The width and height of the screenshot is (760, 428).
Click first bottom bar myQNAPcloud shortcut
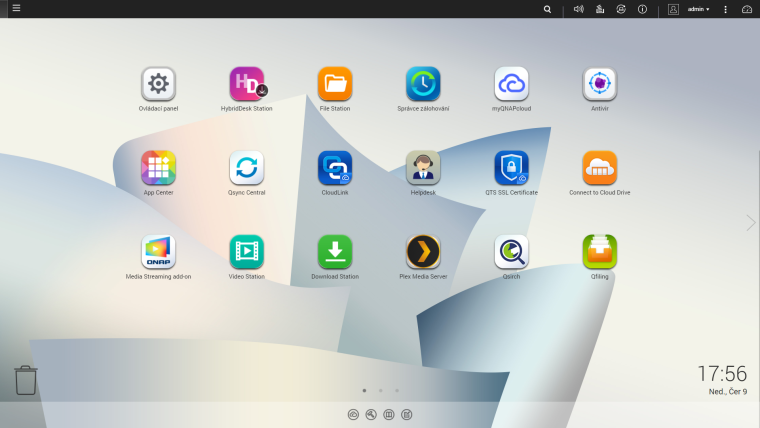[353, 414]
